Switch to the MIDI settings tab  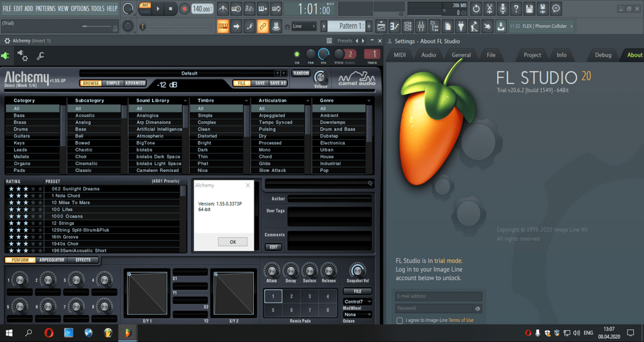400,55
